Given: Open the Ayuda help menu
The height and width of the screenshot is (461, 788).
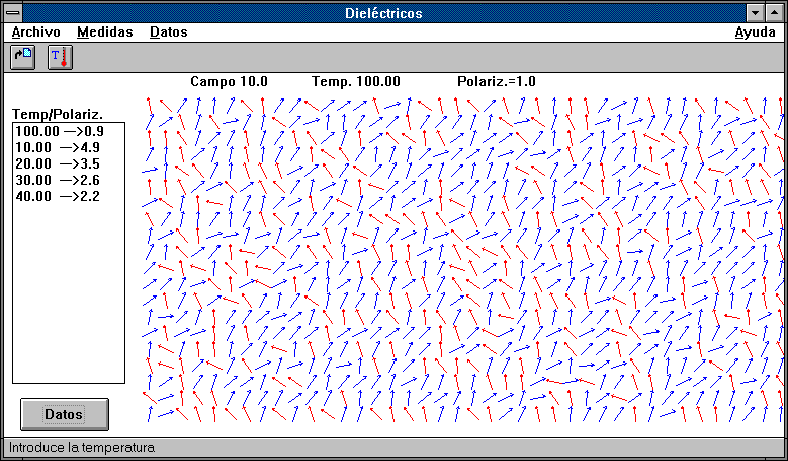Looking at the screenshot, I should [755, 32].
